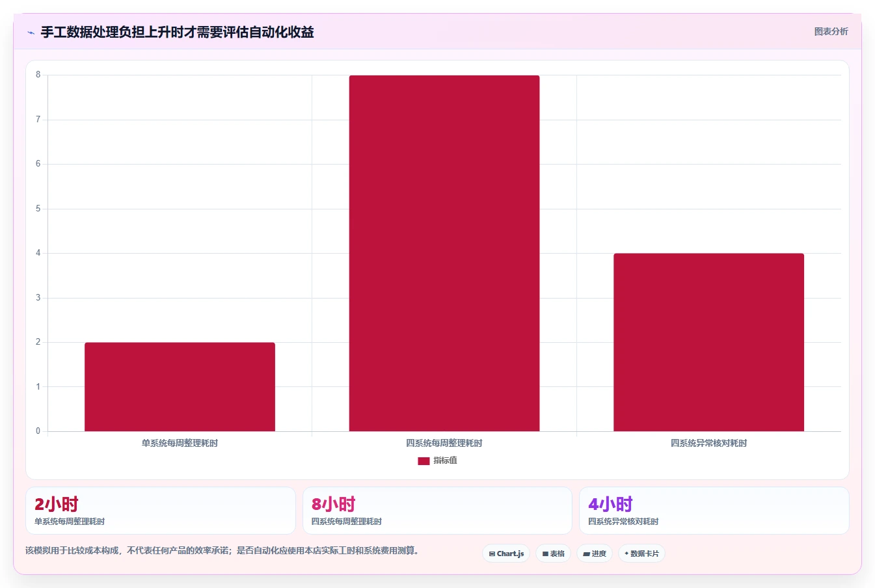The image size is (875, 588).
Task: Click the y-axis value 8
Action: [38, 75]
